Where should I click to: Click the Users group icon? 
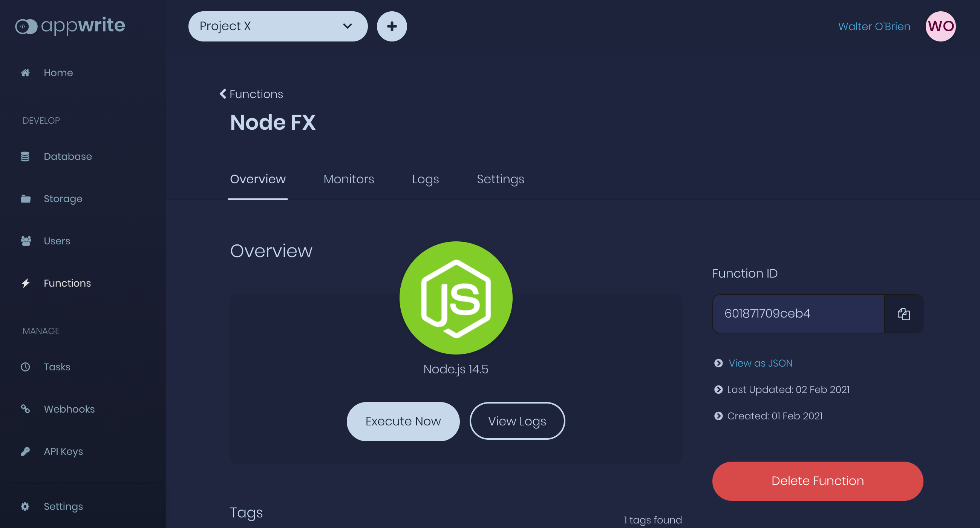pyautogui.click(x=26, y=241)
